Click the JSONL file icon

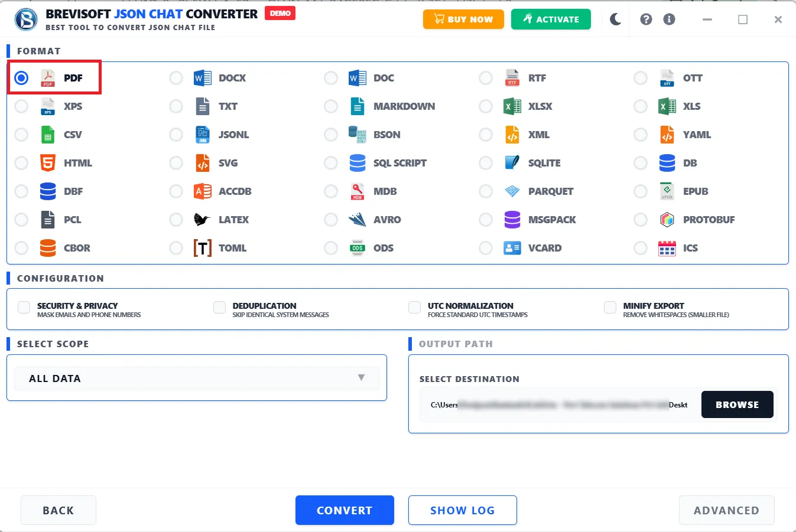tap(203, 135)
